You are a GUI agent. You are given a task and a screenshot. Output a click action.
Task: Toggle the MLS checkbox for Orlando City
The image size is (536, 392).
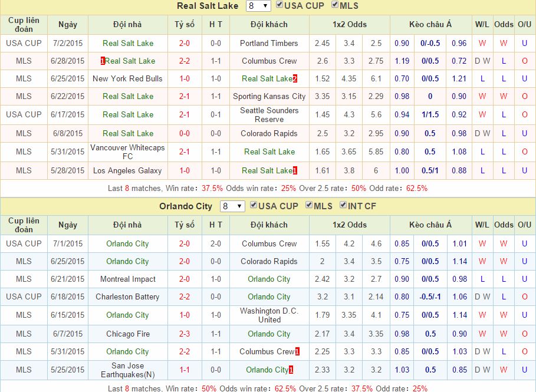[x=309, y=205]
